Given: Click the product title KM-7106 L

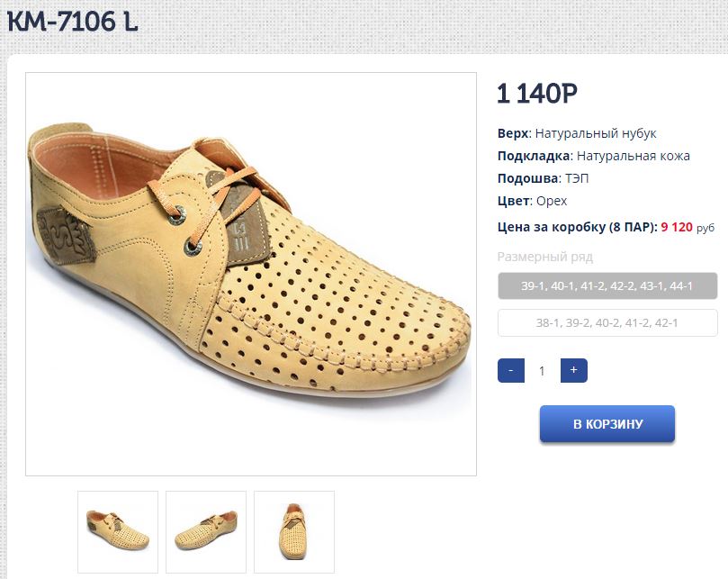Looking at the screenshot, I should pos(73,22).
